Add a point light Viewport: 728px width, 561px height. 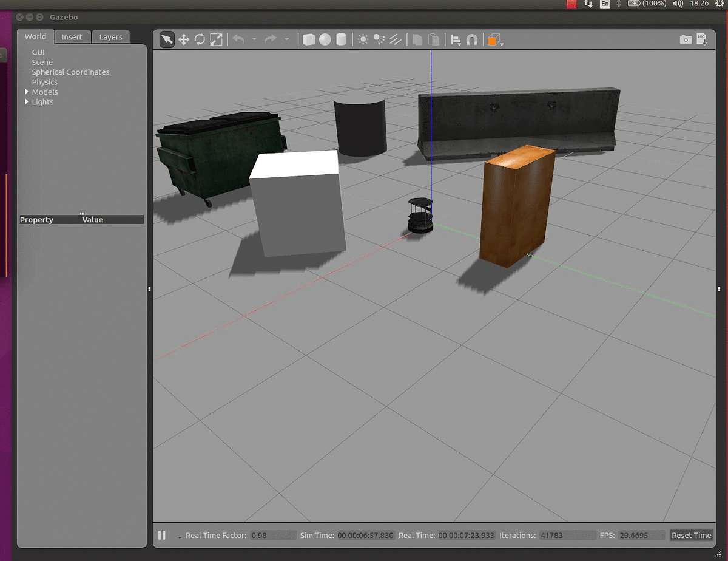363,39
